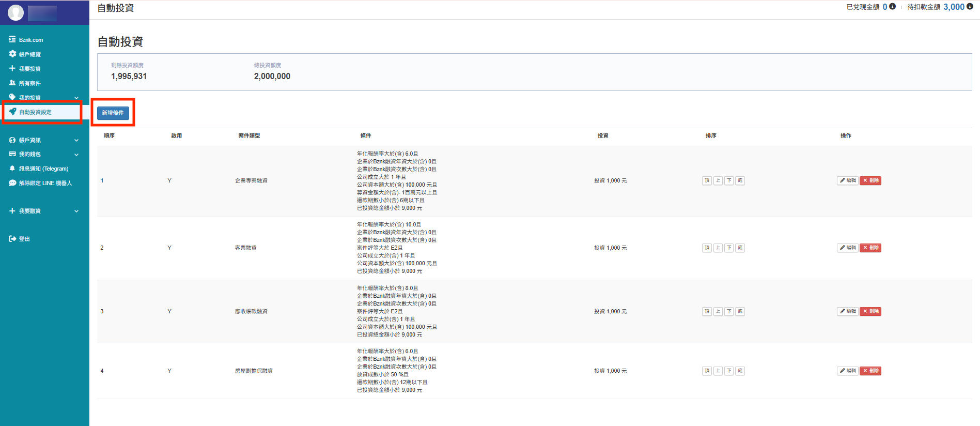
Task: Click the chat bubble icon for 解除綁定 LINE 機器人
Action: tap(12, 183)
